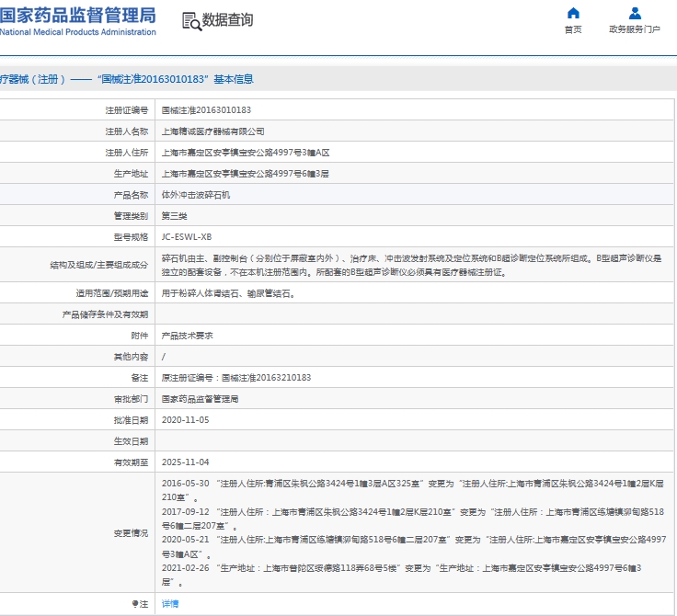The height and width of the screenshot is (616, 677).
Task: Click the 2017-09-12 change record entry
Action: pyautogui.click(x=412, y=519)
